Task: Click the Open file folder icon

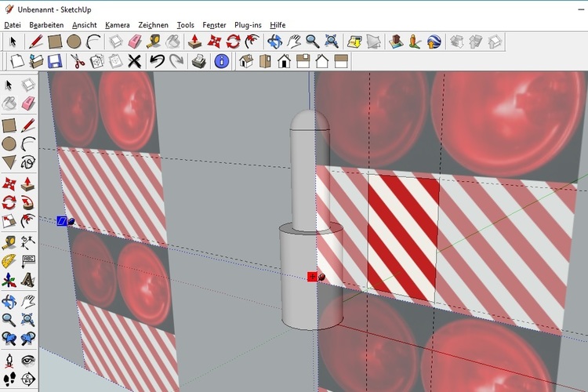Action: [36, 61]
